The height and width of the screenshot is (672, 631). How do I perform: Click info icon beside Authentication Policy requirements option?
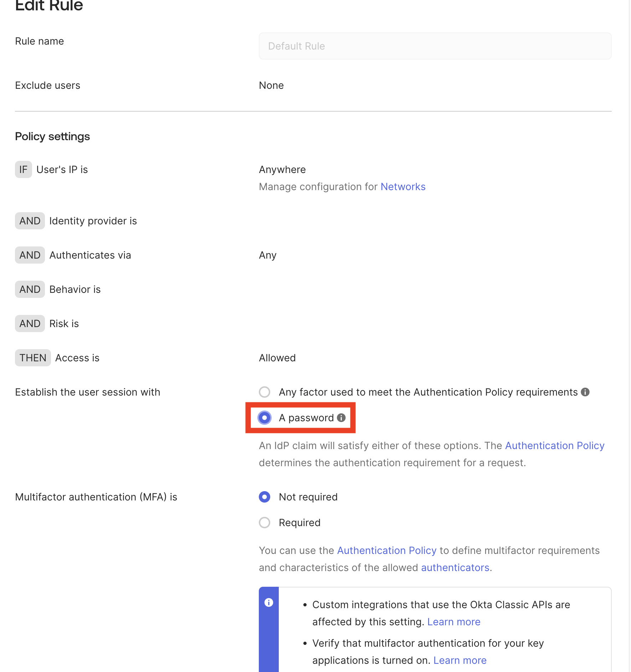click(x=585, y=392)
